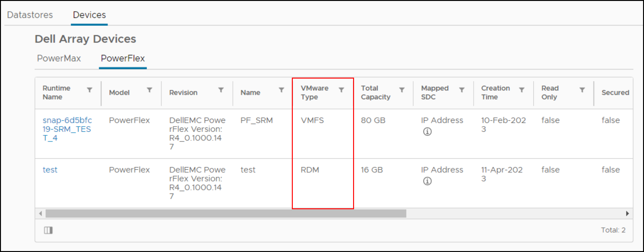
Task: Click the Revision column filter icon
Action: tap(221, 90)
